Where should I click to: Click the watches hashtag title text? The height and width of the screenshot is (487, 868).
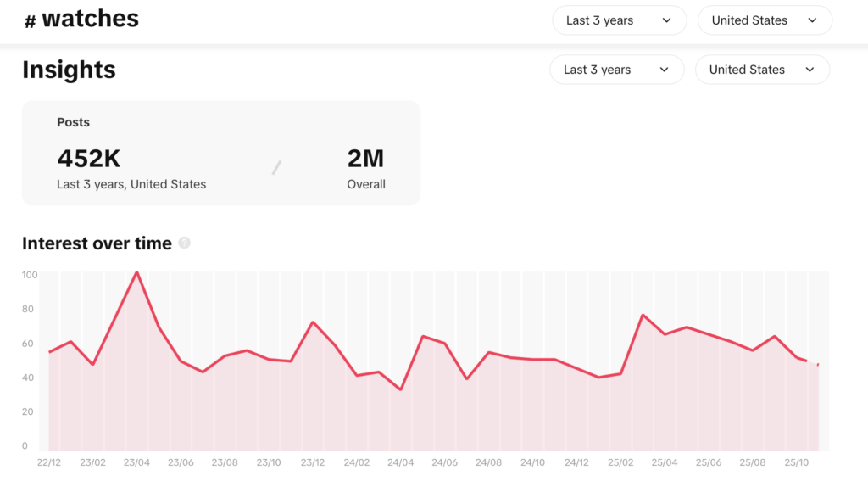pos(90,19)
